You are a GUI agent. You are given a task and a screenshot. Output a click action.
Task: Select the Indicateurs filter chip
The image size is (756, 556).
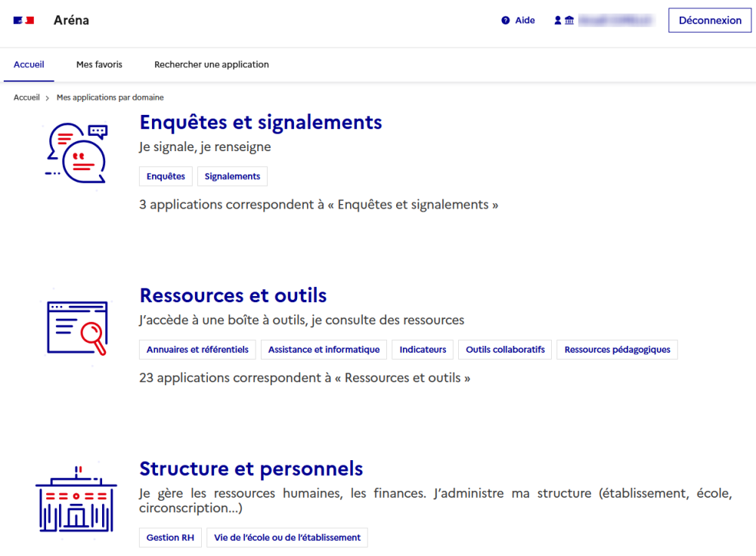pos(422,349)
